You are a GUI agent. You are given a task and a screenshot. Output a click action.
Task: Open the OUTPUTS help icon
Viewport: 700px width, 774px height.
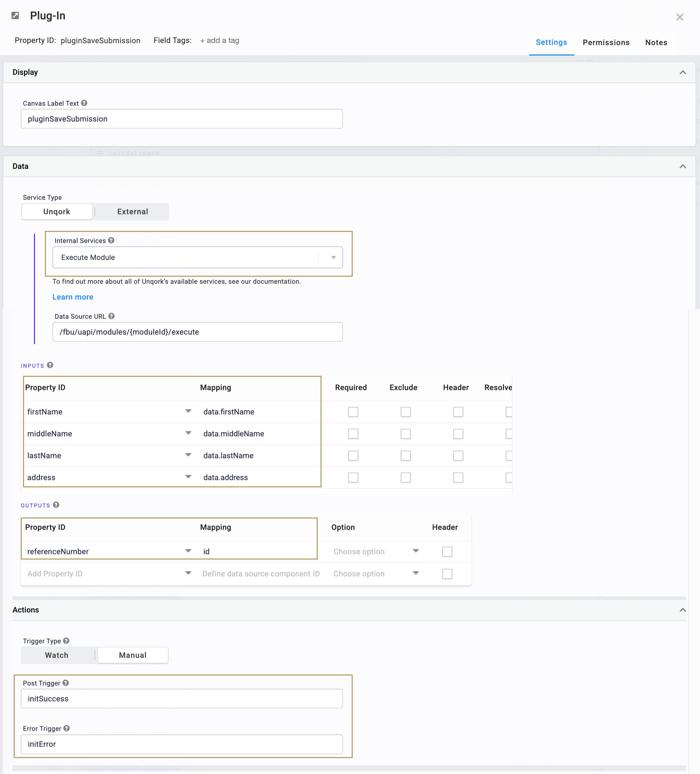click(56, 505)
